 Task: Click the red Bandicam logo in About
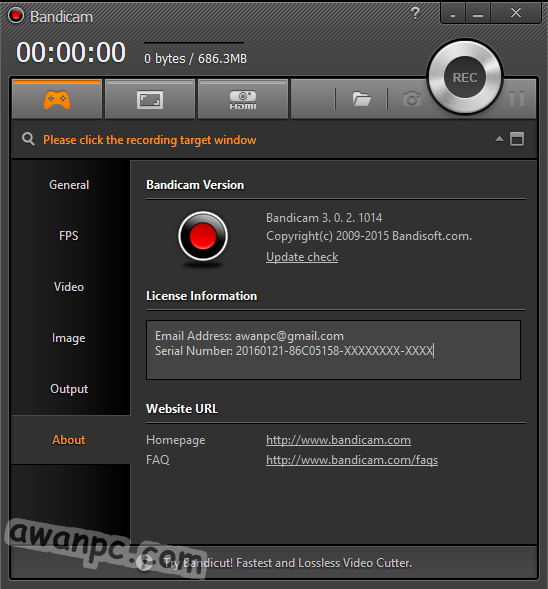203,236
